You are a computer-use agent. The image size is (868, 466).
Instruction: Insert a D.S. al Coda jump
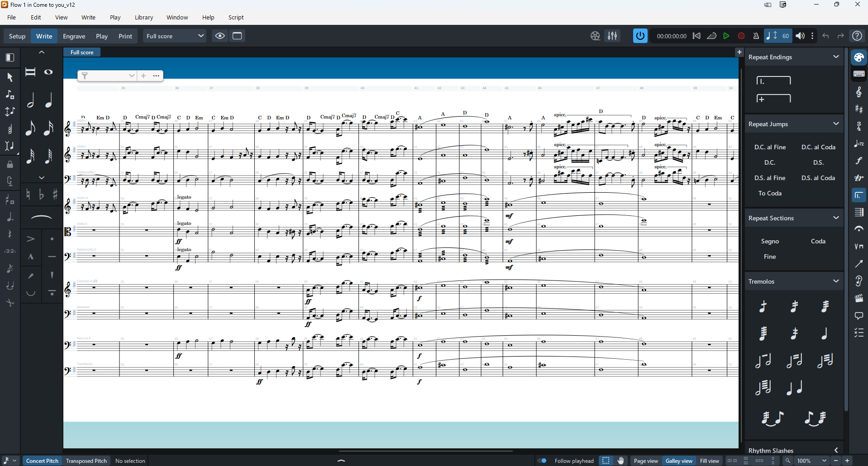click(818, 178)
